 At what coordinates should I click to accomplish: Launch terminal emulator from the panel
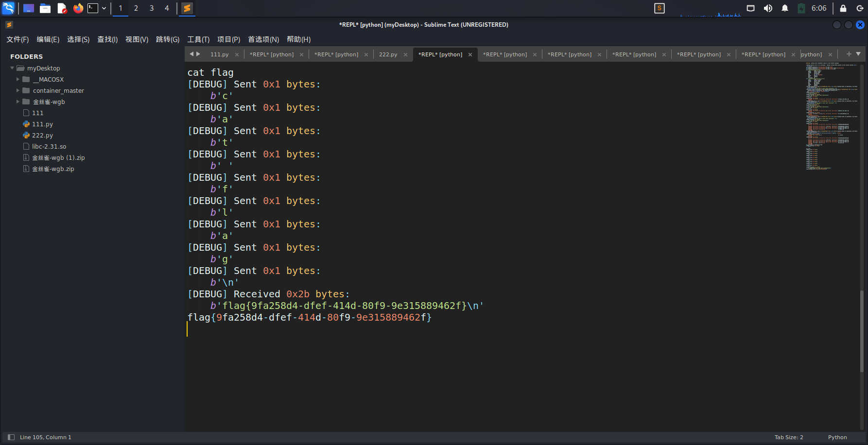pos(93,8)
